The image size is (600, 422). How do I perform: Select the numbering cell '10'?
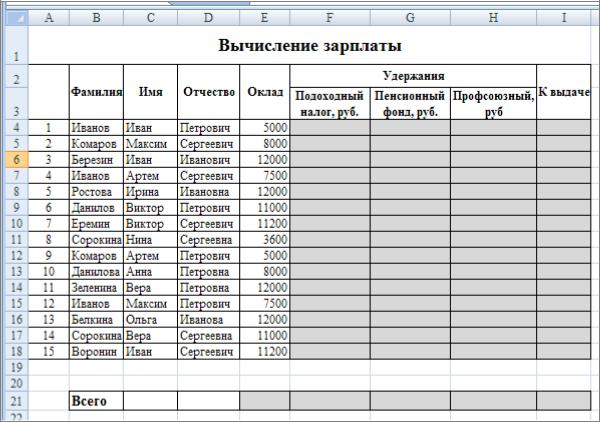pyautogui.click(x=49, y=272)
